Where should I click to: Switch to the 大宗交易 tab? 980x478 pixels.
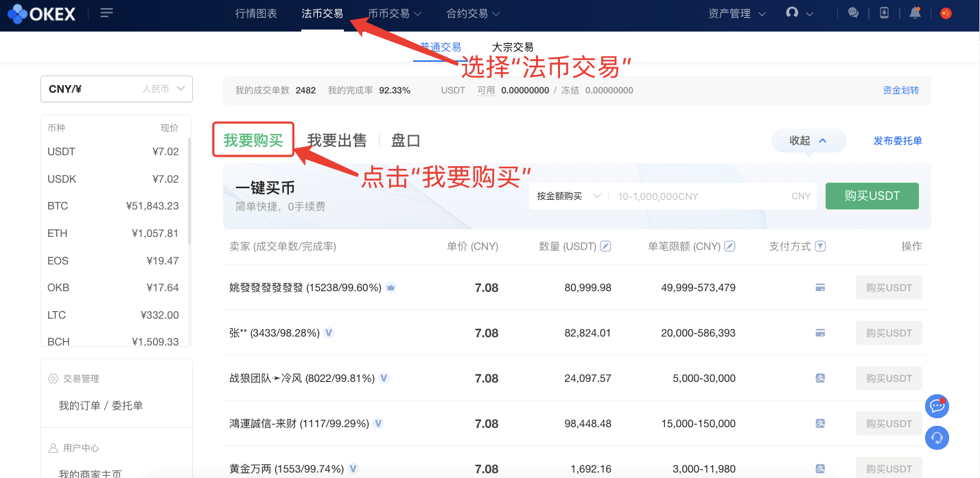pyautogui.click(x=513, y=47)
